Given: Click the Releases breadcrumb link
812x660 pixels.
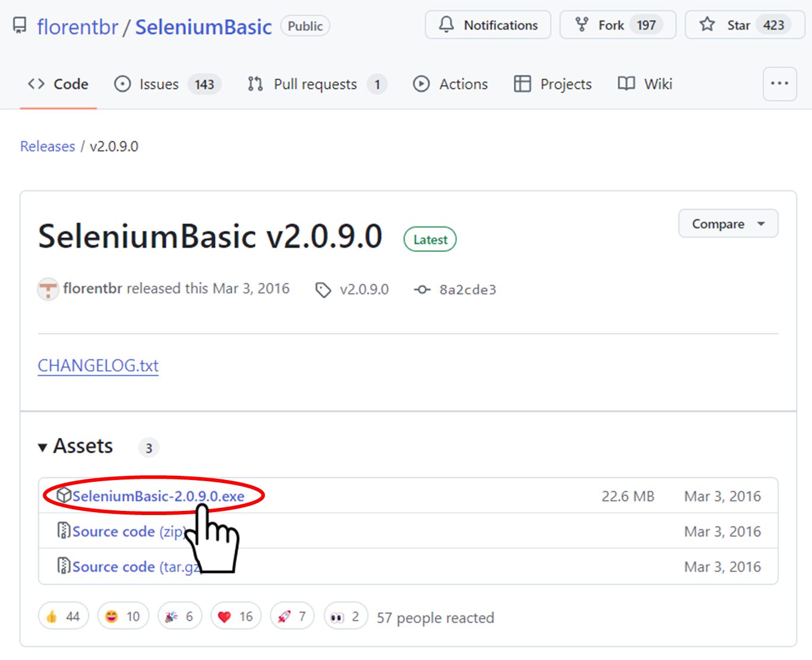Looking at the screenshot, I should [x=47, y=146].
